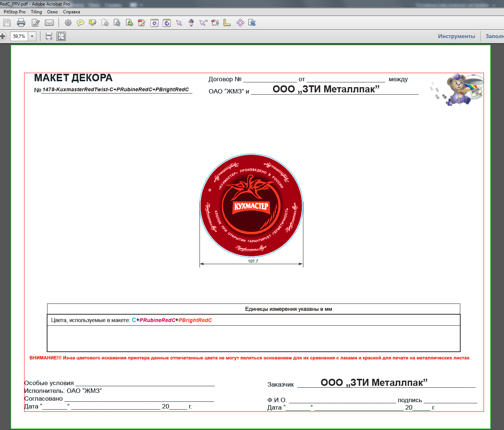Open the Инструменты panel
This screenshot has width=504, height=430.
457,36
